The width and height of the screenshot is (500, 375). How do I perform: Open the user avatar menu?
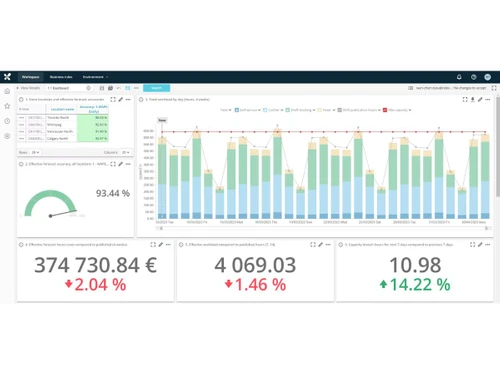click(488, 77)
